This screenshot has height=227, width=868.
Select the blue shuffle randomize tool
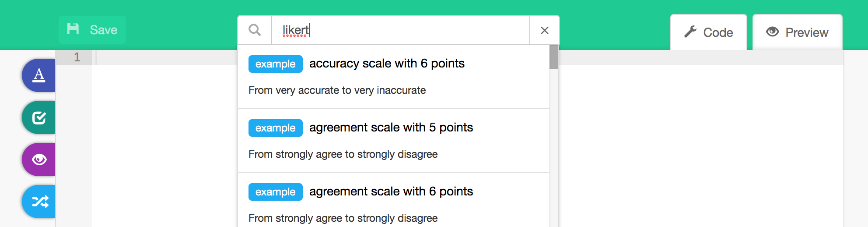39,202
